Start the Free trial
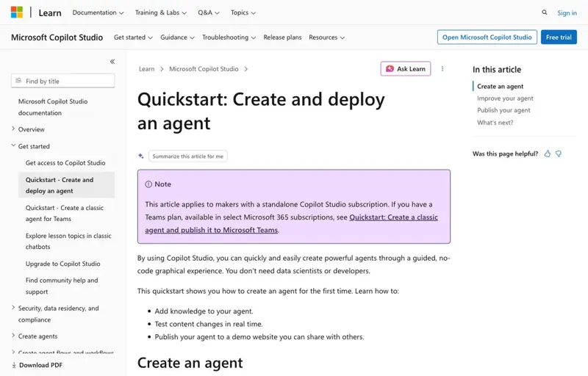 (x=559, y=37)
